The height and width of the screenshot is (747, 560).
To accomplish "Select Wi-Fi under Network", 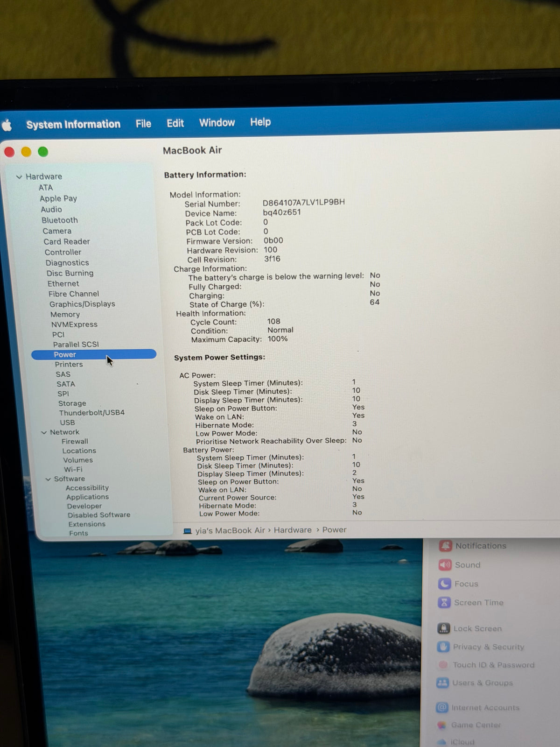I will (73, 470).
